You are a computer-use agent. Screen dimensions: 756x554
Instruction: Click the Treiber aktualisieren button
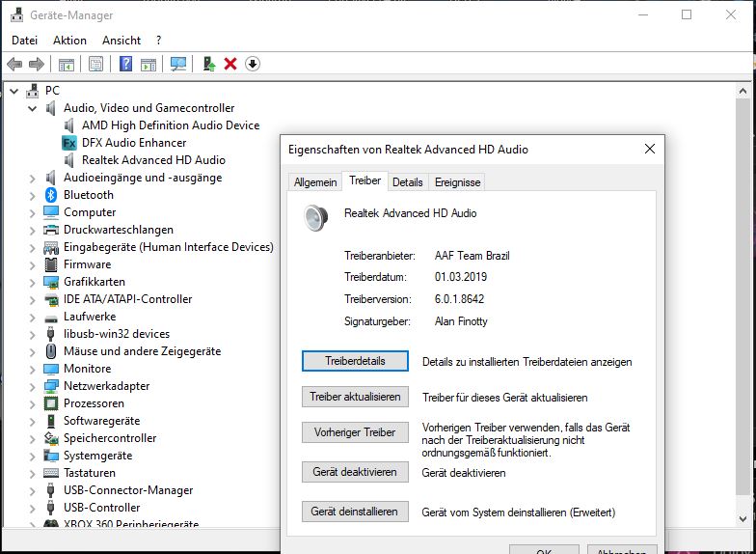tap(355, 397)
